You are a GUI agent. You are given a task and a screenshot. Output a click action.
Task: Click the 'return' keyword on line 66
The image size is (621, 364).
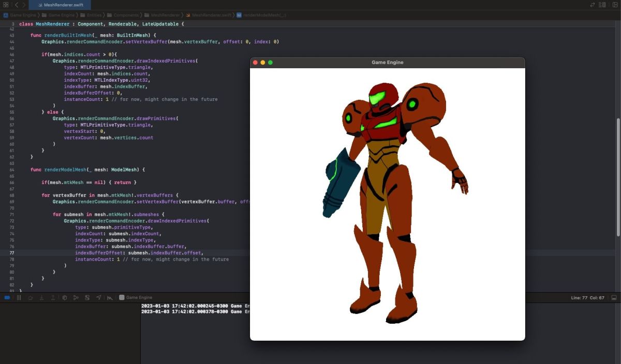pos(123,183)
